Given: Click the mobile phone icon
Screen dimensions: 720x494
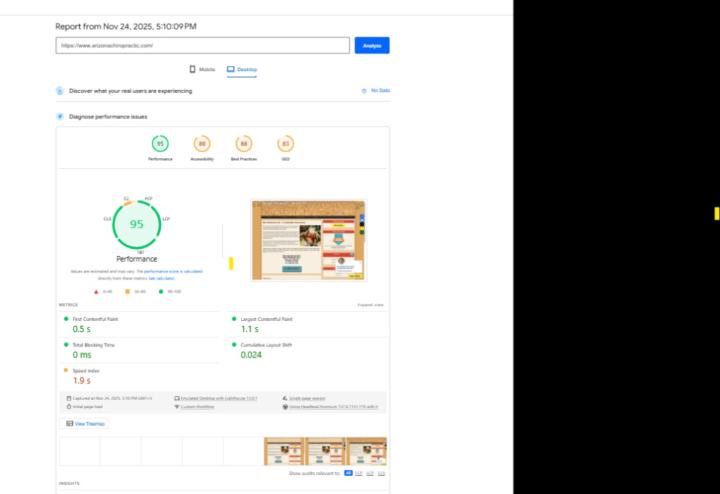Looking at the screenshot, I should point(192,69).
